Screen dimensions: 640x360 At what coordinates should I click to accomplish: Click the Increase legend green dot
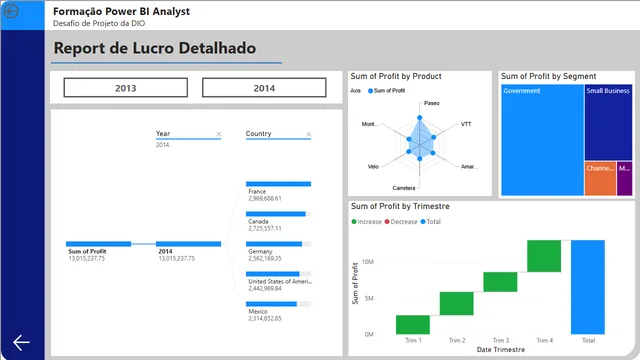point(354,222)
